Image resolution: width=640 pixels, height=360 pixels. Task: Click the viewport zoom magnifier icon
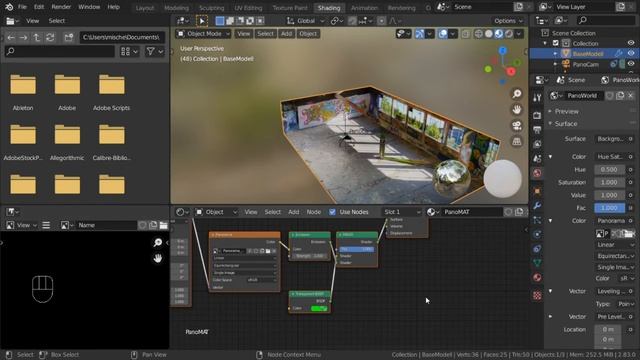tap(517, 94)
